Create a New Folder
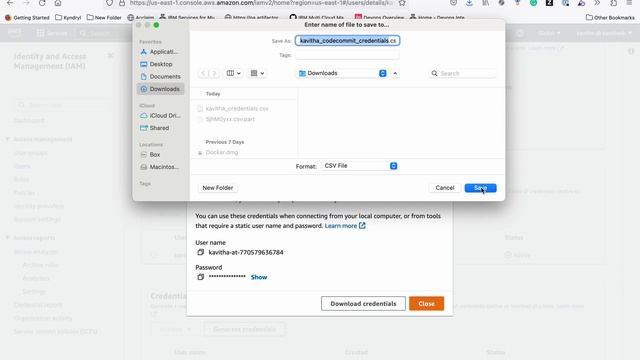Viewport: 640px width, 360px height. point(218,188)
